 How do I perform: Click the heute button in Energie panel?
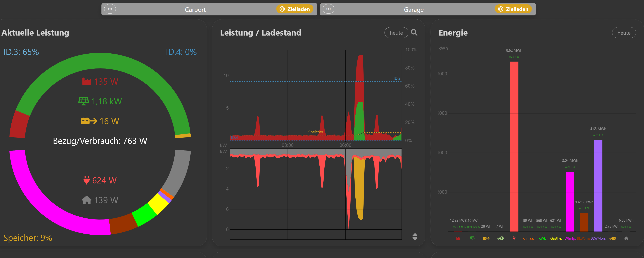tap(624, 33)
